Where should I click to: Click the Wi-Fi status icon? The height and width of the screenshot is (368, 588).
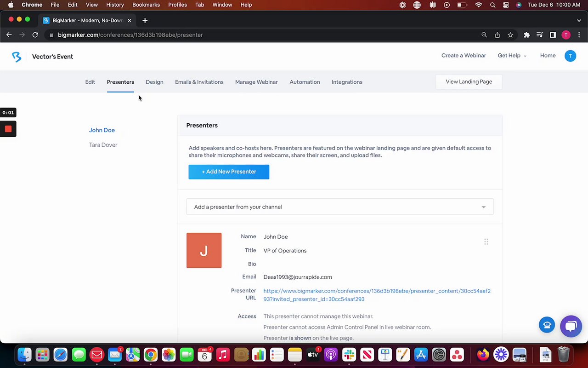479,5
